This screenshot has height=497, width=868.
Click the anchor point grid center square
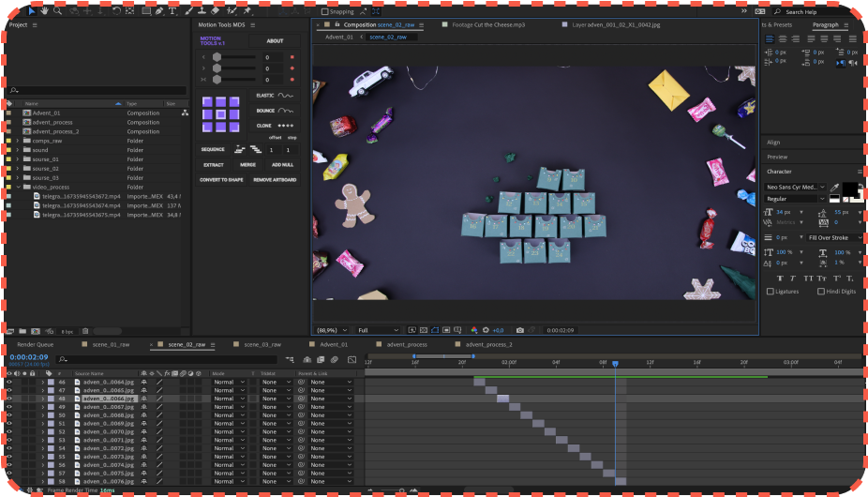pos(221,114)
